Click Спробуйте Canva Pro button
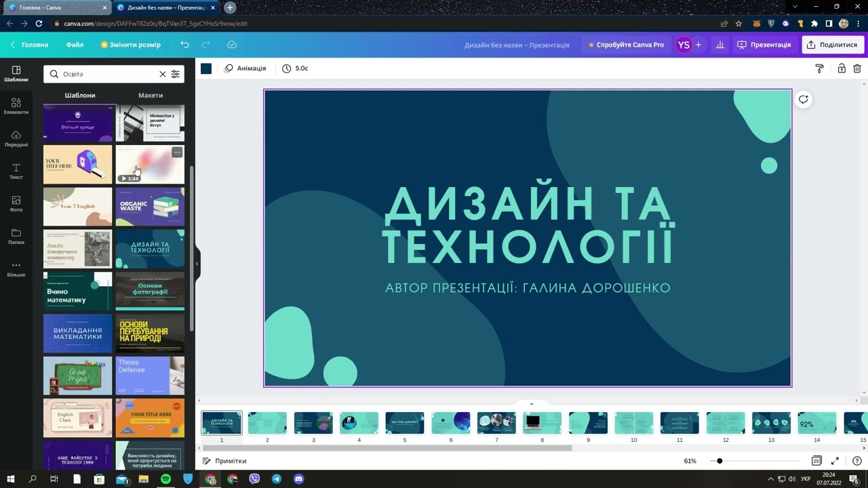This screenshot has width=868, height=488. click(x=626, y=45)
